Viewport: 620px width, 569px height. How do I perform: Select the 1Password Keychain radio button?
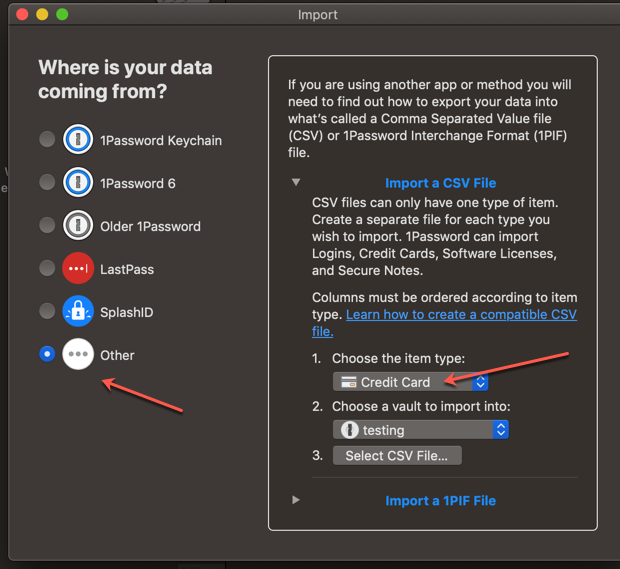tap(47, 139)
